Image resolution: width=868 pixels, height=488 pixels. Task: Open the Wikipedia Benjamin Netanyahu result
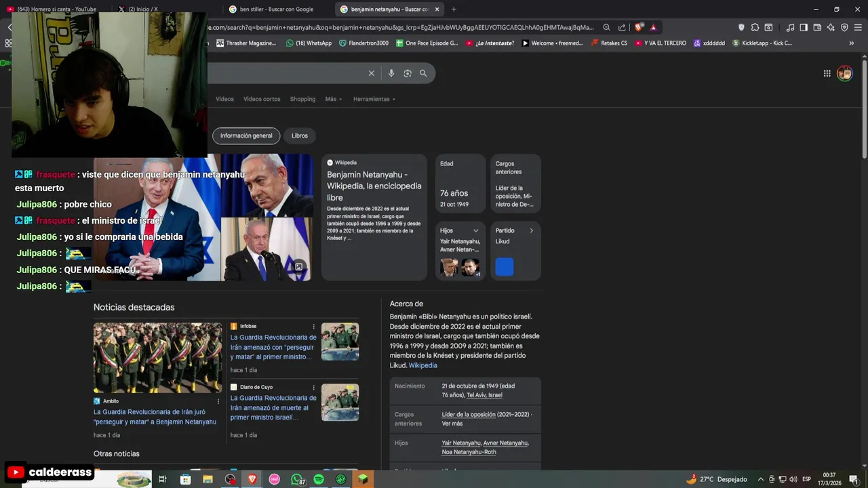[x=374, y=186]
